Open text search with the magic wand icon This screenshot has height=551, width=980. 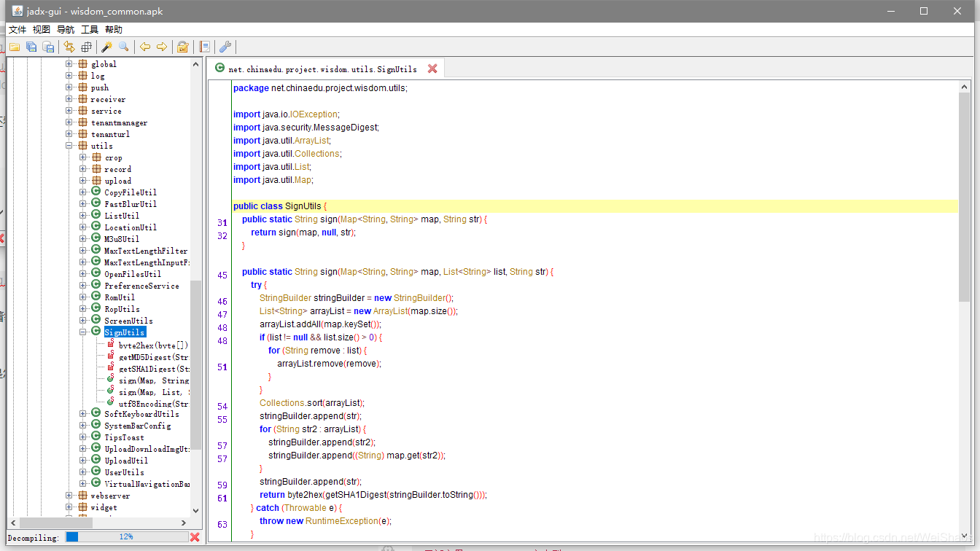[106, 47]
